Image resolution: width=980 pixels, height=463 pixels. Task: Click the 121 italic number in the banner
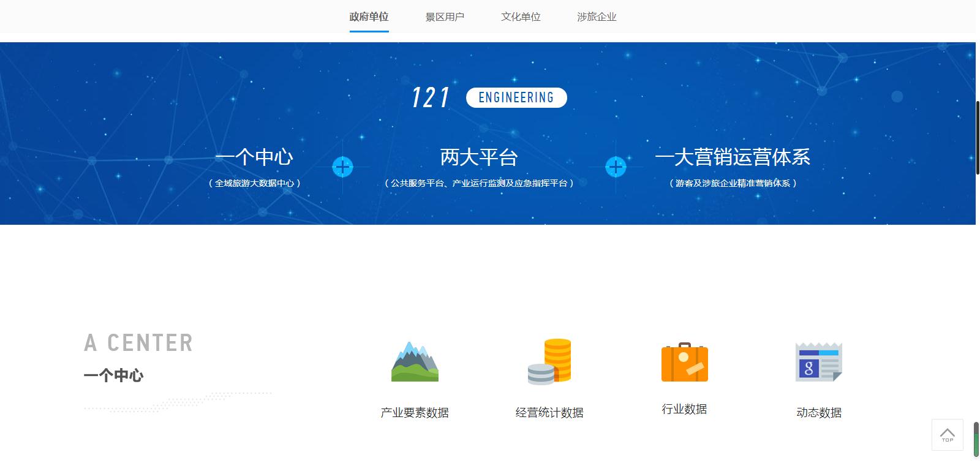click(431, 98)
